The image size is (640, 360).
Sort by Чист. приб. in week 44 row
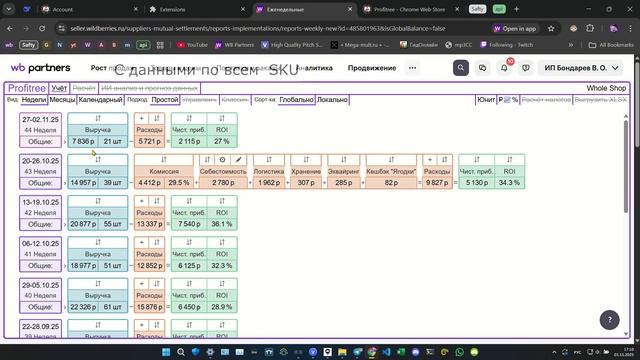pyautogui.click(x=189, y=118)
